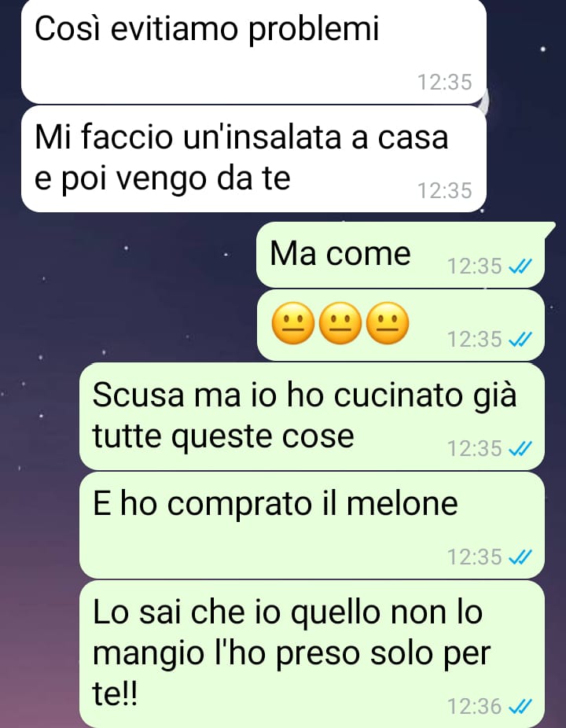Image resolution: width=566 pixels, height=728 pixels.
Task: Tap the 12:35 timestamp under 'Così evitiamo problemi'
Action: coord(444,83)
